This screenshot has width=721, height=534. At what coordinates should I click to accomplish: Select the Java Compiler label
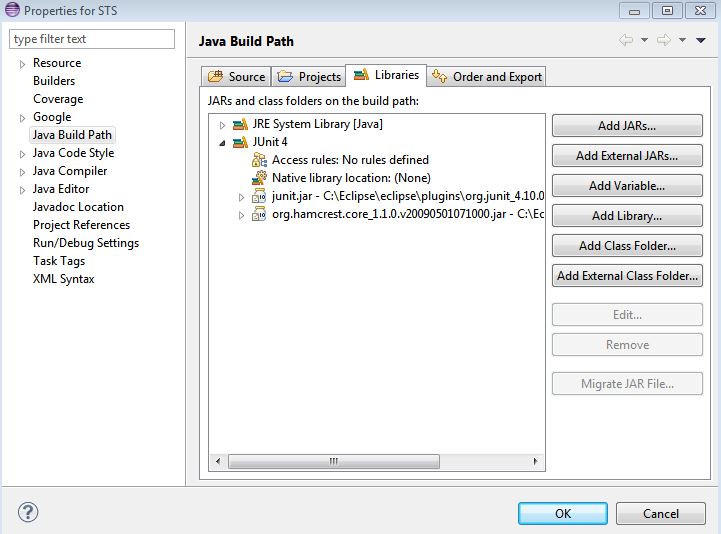point(70,171)
